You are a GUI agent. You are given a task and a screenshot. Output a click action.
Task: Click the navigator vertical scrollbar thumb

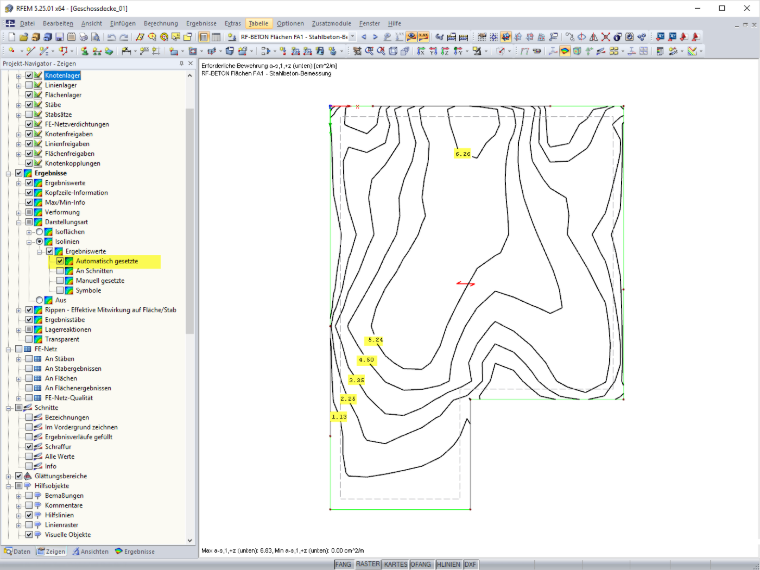[190, 221]
